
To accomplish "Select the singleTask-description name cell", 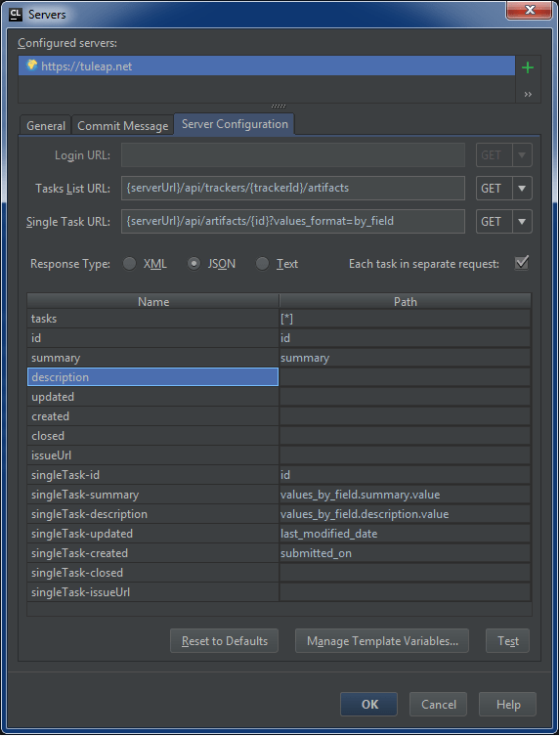I will (x=153, y=514).
